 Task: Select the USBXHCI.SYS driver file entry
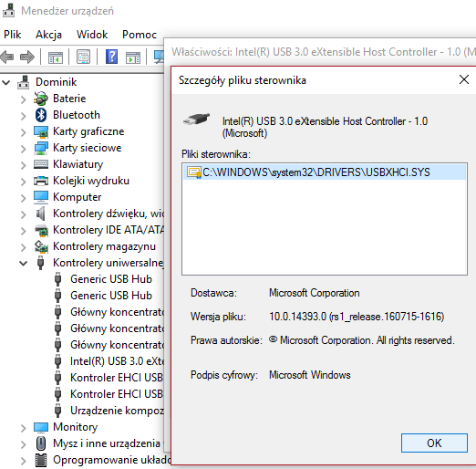click(x=325, y=172)
